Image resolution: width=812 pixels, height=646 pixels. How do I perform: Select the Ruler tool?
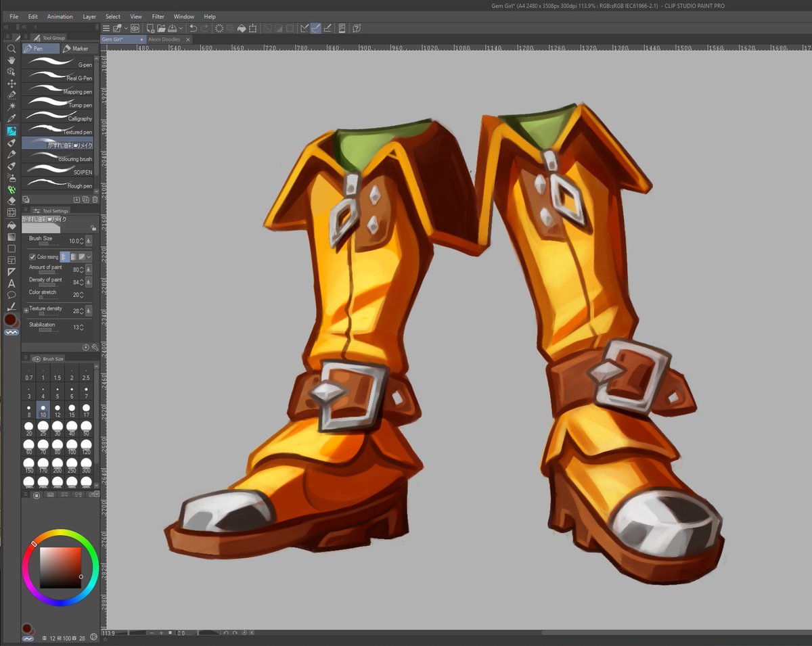(12, 272)
